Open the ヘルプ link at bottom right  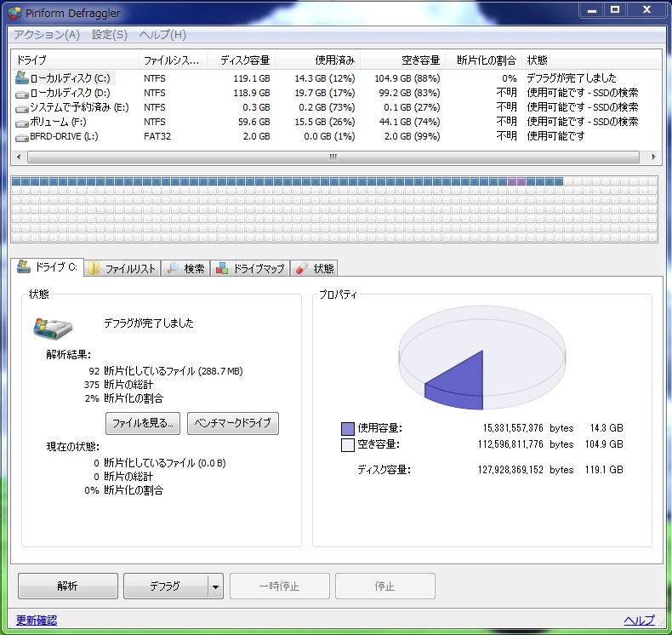(x=639, y=620)
